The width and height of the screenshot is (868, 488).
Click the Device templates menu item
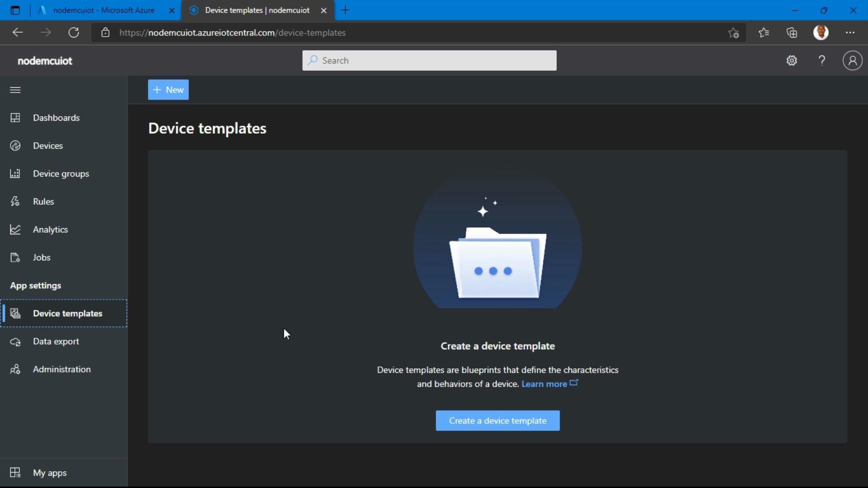(67, 313)
